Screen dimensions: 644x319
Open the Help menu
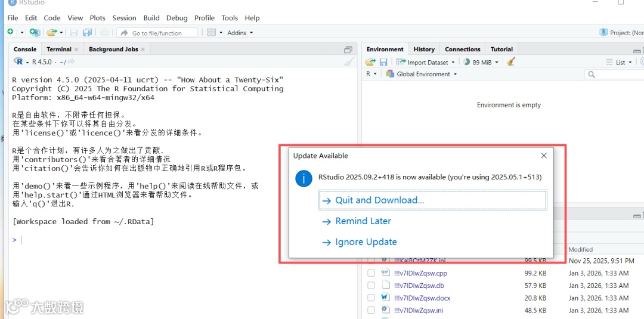252,18
